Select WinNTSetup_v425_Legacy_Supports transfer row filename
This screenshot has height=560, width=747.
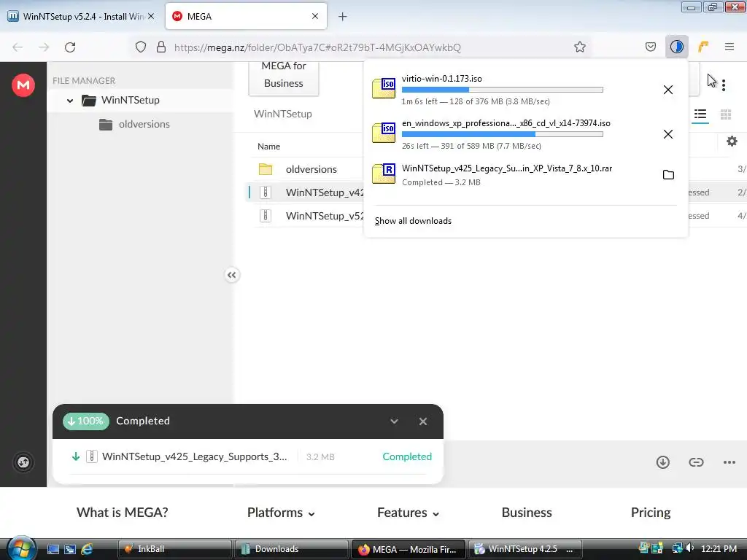pyautogui.click(x=194, y=456)
